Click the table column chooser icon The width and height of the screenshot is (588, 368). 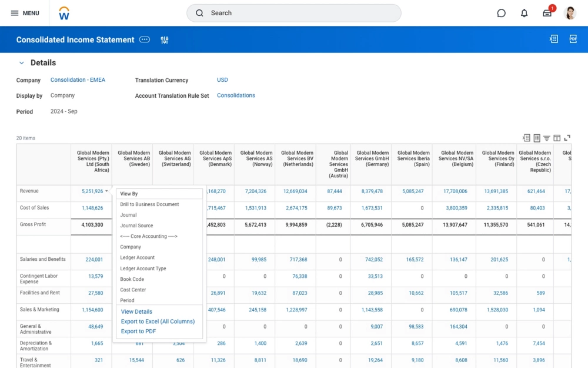tap(557, 138)
